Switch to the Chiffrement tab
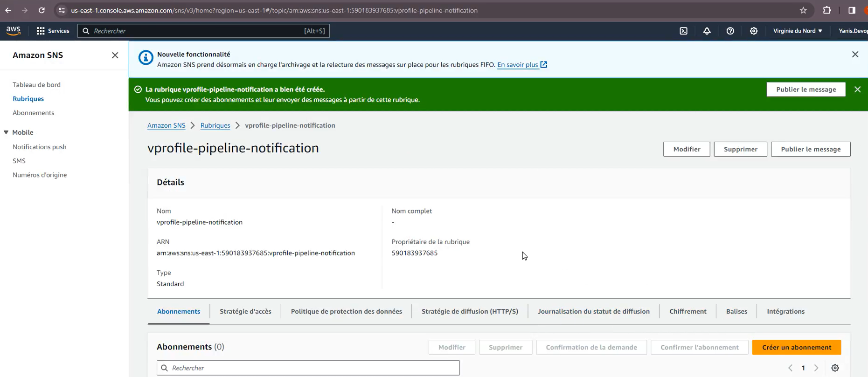The image size is (868, 377). pos(688,311)
